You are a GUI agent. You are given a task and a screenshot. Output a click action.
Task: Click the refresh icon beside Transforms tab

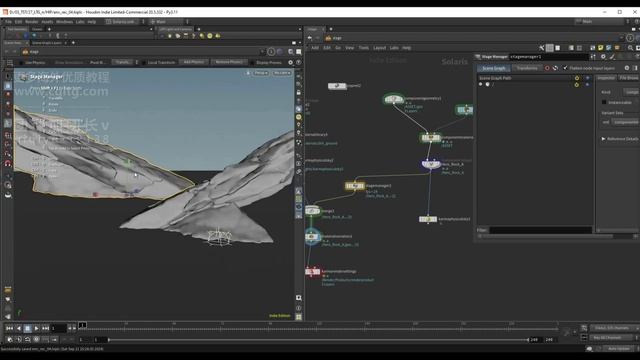click(555, 68)
